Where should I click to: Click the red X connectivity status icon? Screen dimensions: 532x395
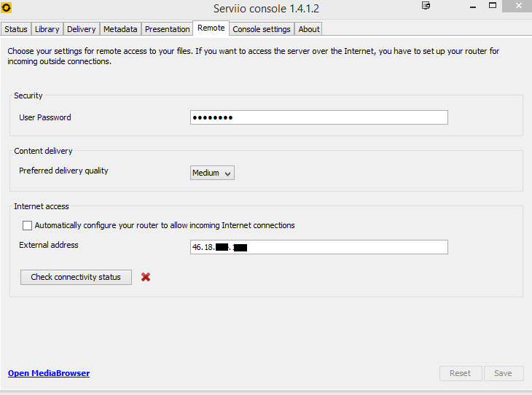click(x=146, y=277)
